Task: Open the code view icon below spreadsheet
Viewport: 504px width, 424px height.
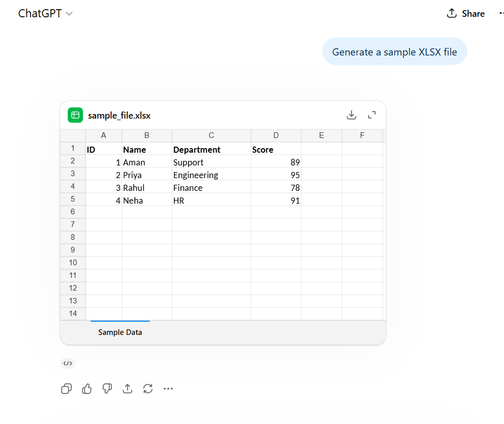Action: 68,363
